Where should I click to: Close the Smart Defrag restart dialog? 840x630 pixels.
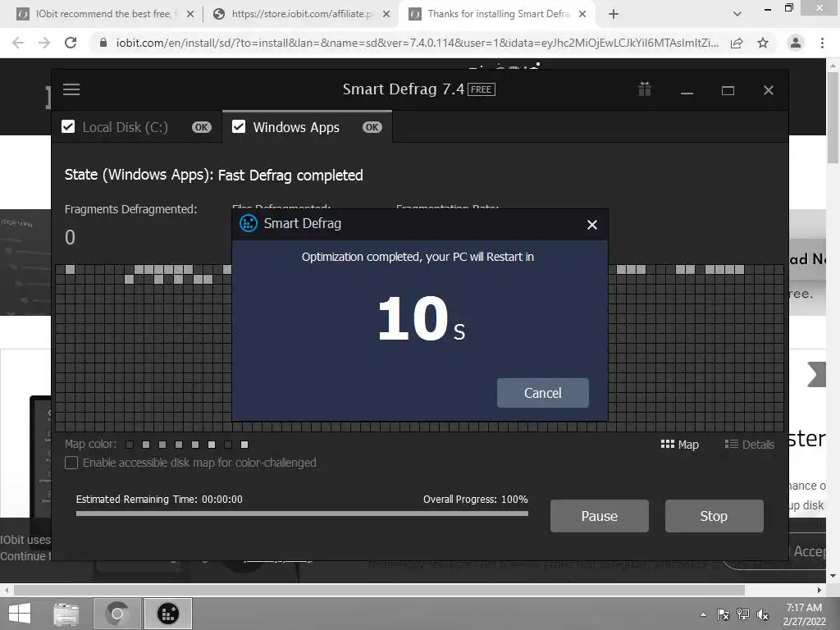[x=592, y=225]
